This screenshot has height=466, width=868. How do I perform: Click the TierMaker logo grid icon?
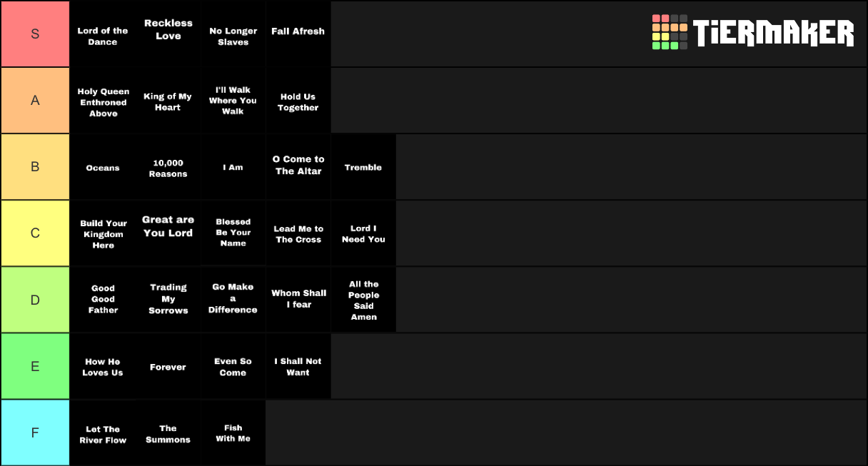tap(670, 32)
